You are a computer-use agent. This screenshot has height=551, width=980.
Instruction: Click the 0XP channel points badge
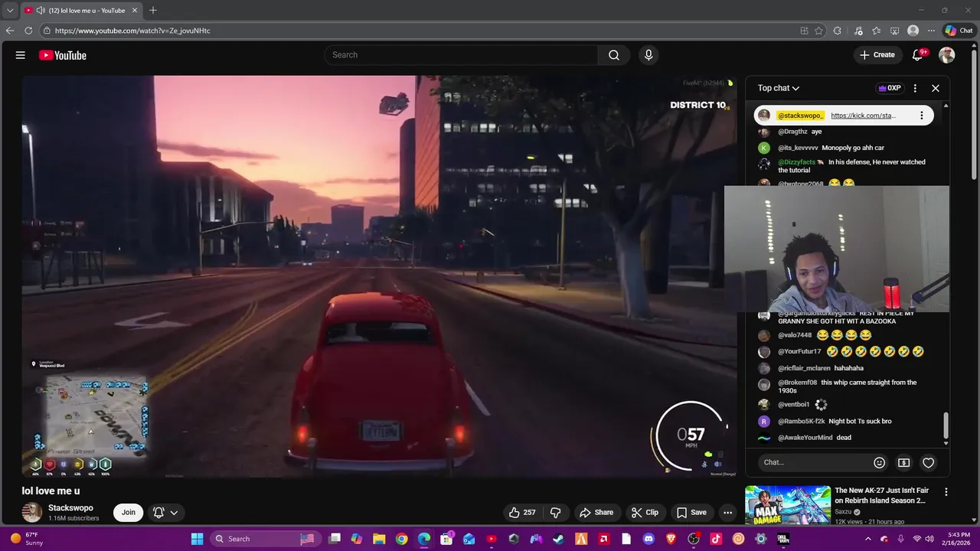click(889, 88)
